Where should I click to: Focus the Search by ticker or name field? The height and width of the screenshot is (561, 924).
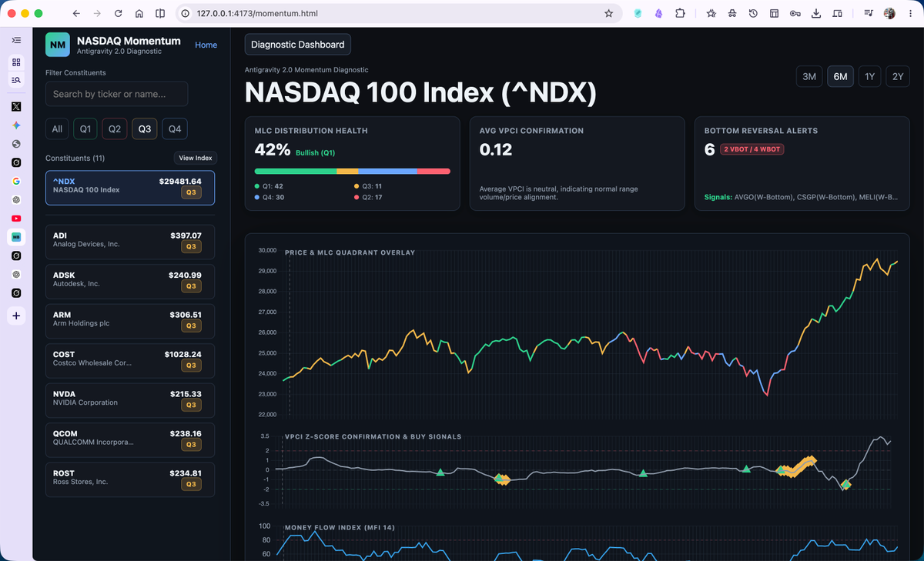tap(117, 94)
